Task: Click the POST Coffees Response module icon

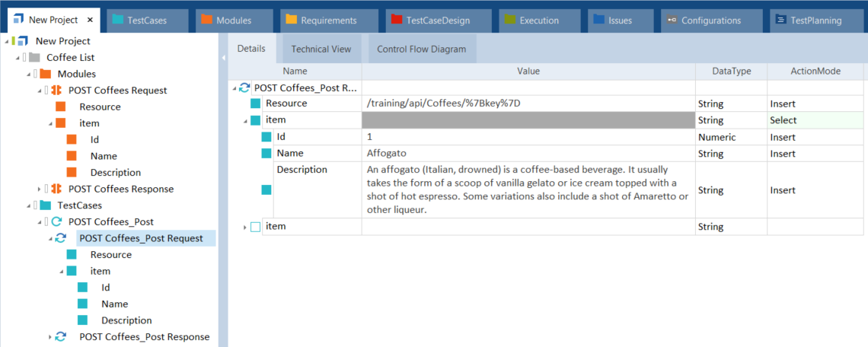Action: click(x=56, y=189)
